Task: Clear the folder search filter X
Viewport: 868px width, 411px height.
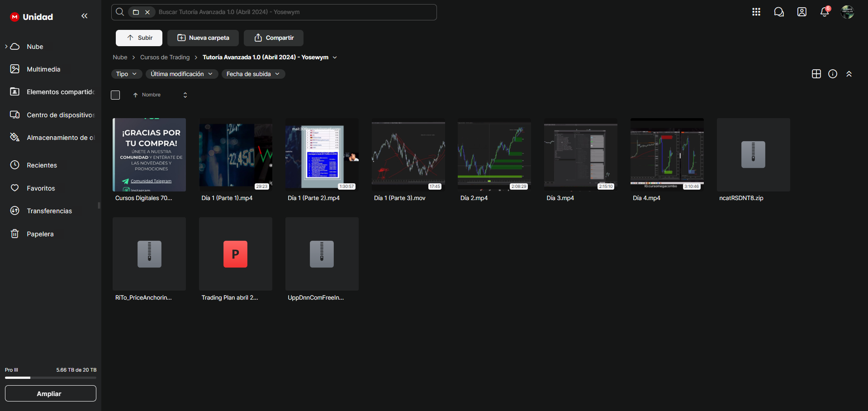Action: [x=147, y=12]
